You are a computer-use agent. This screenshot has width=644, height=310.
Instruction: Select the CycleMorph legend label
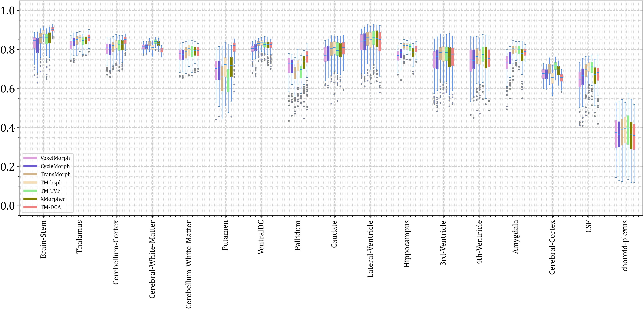(x=55, y=166)
